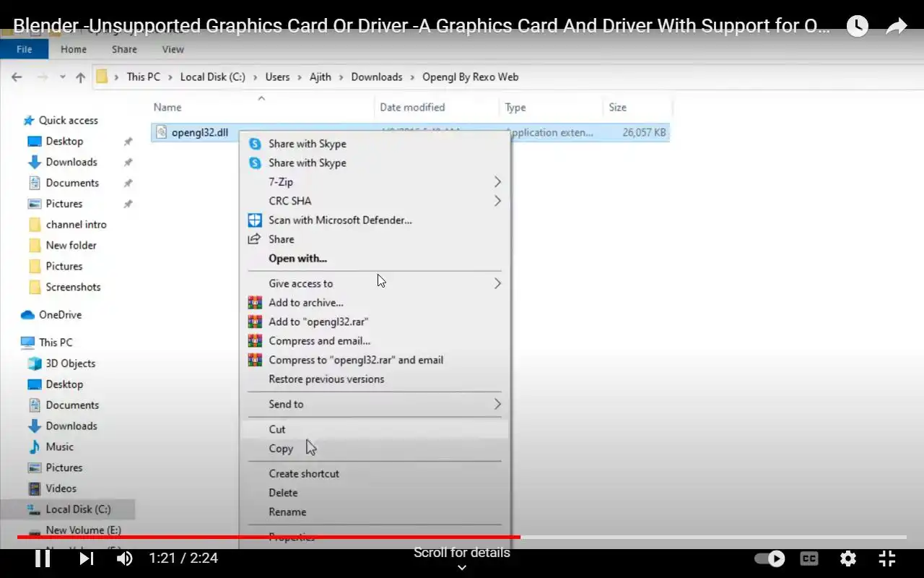This screenshot has width=924, height=578.
Task: Pause the video playback
Action: tap(43, 558)
